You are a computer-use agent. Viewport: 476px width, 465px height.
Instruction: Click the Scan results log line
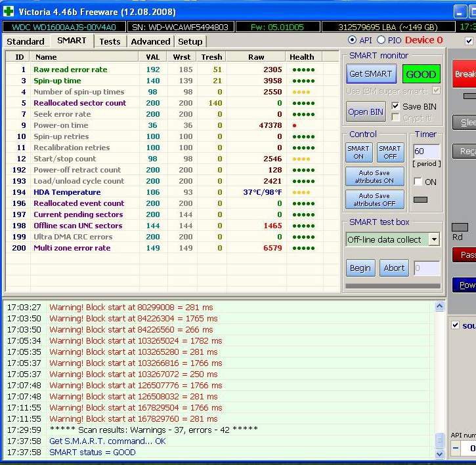tap(154, 430)
